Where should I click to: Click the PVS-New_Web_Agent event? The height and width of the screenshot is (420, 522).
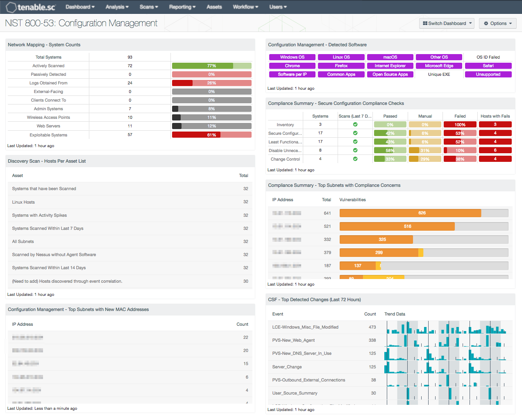[293, 340]
